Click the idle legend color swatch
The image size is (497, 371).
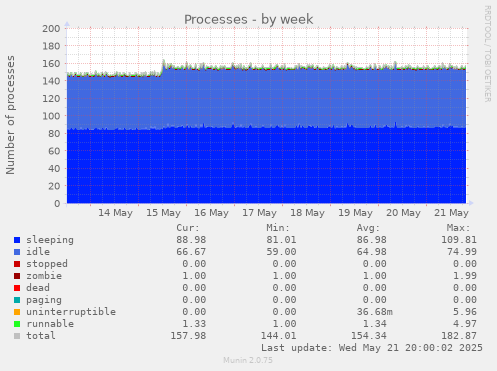tap(17, 252)
